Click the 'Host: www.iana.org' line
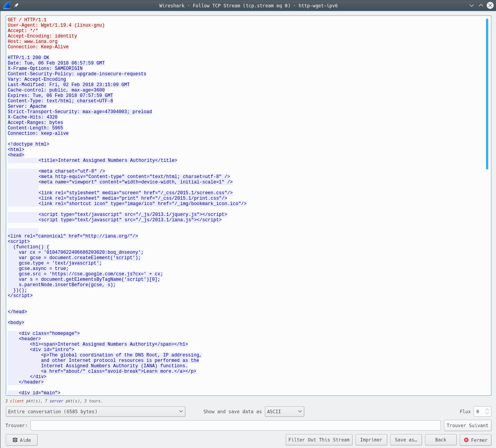 (32, 41)
